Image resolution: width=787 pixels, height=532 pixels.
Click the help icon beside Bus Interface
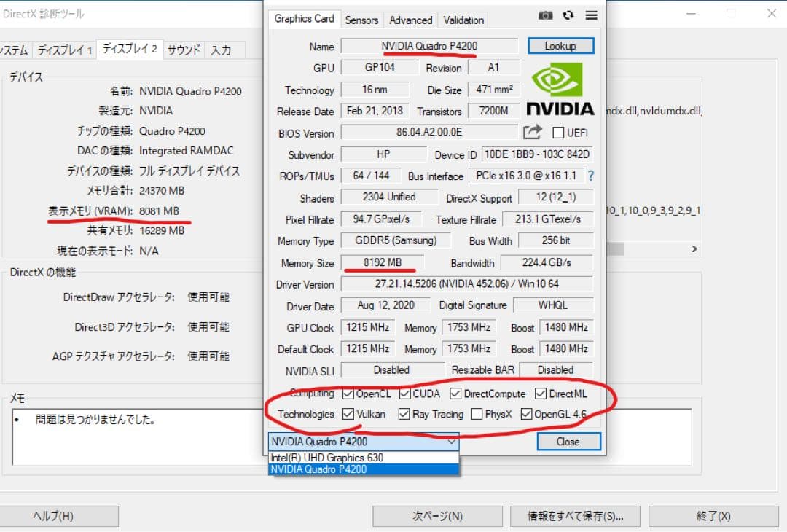tap(590, 176)
